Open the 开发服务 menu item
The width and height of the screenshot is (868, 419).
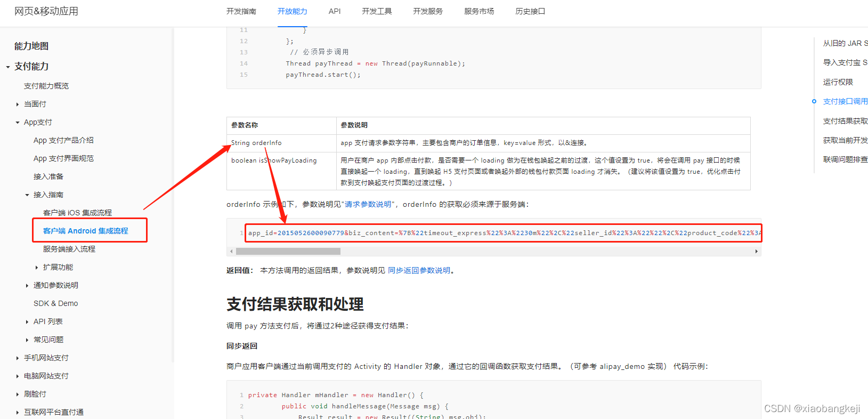(428, 11)
